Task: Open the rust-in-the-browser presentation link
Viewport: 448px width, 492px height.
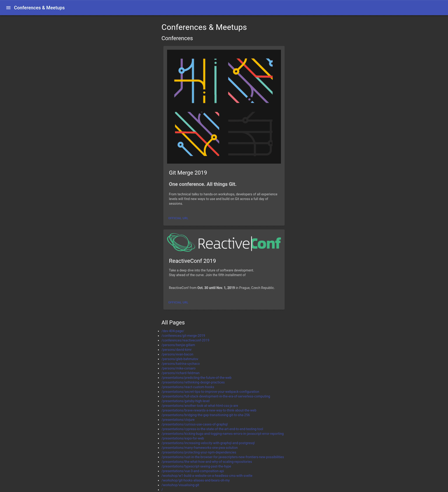Action: (x=223, y=457)
